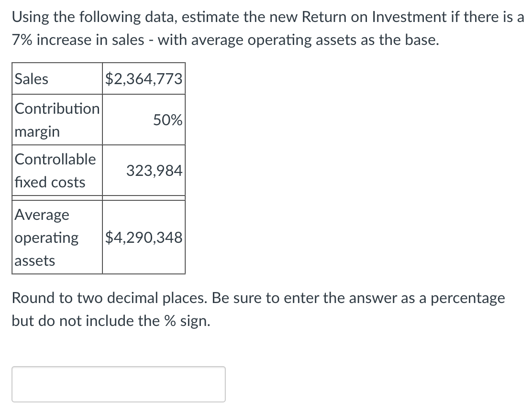Click the word margin in the table
Viewport: 532px width, 412px height.
(x=37, y=131)
